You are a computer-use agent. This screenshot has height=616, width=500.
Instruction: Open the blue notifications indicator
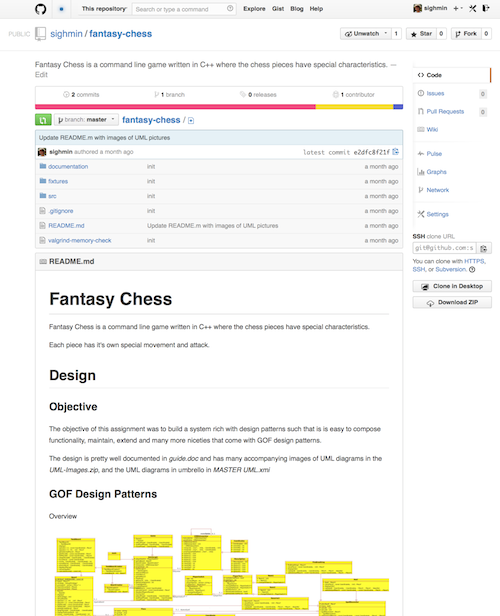(61, 9)
